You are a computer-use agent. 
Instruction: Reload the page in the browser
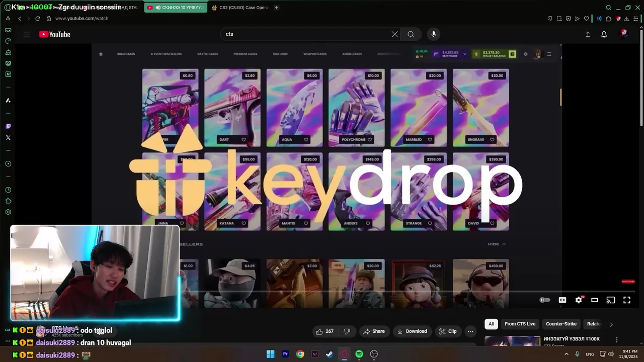pos(38,19)
